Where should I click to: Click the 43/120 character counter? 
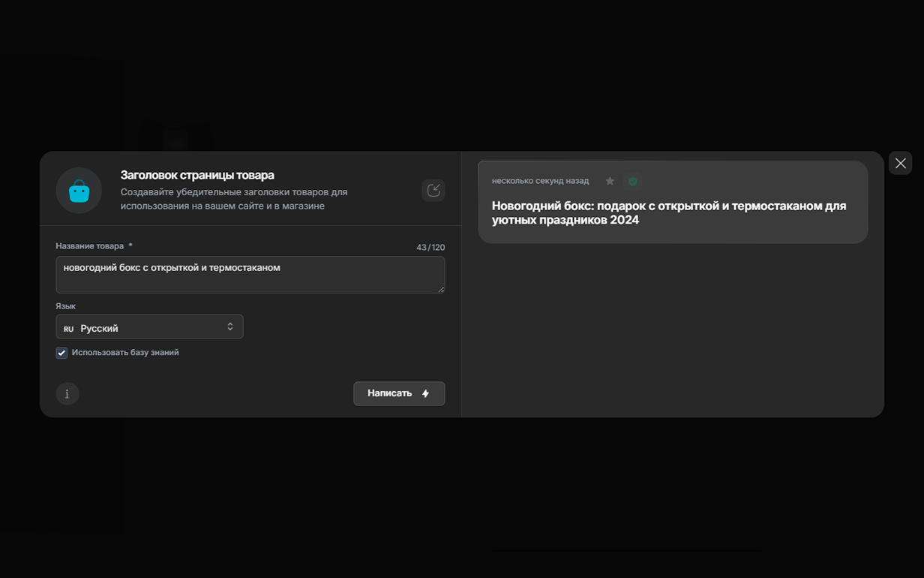point(430,247)
